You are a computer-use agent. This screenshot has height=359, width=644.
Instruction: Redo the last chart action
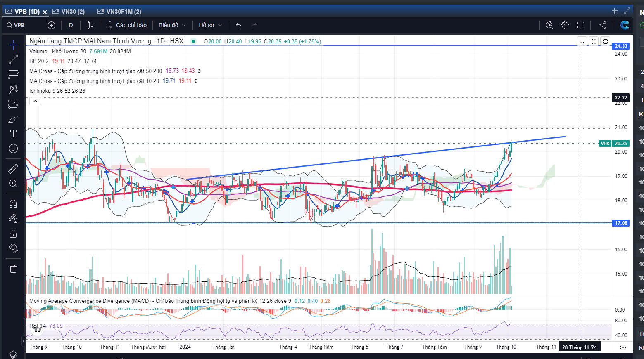pyautogui.click(x=254, y=25)
